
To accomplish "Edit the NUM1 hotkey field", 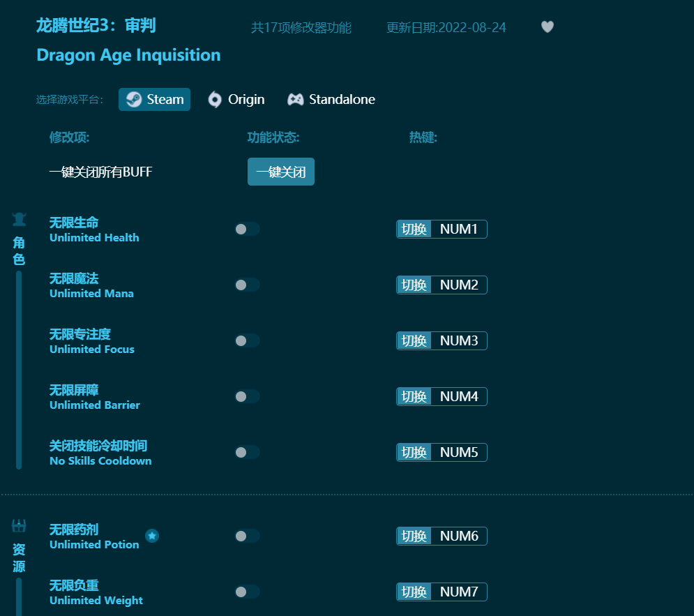I will click(x=459, y=230).
